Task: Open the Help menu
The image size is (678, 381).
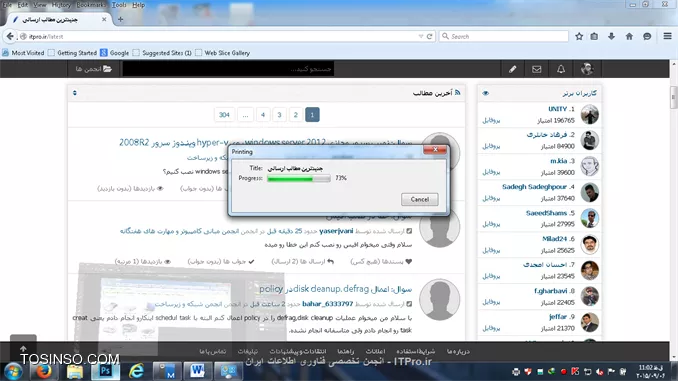Action: pyautogui.click(x=138, y=5)
